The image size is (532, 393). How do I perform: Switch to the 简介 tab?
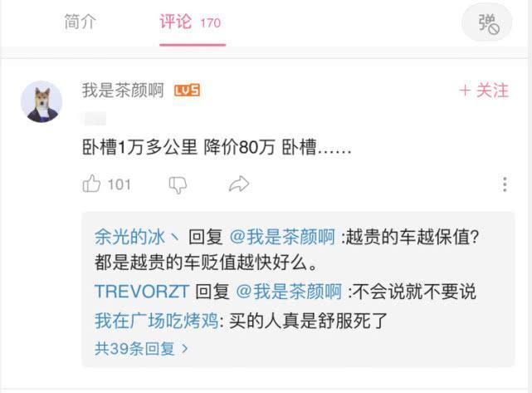coord(81,22)
